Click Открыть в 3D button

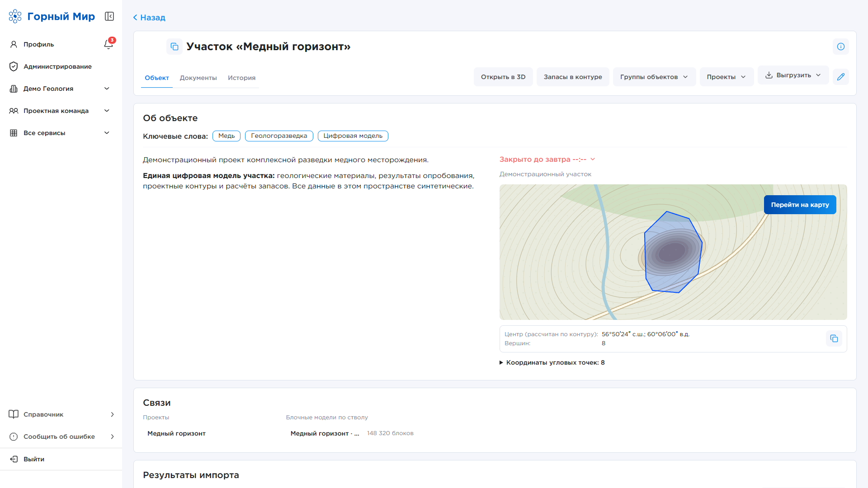click(503, 77)
